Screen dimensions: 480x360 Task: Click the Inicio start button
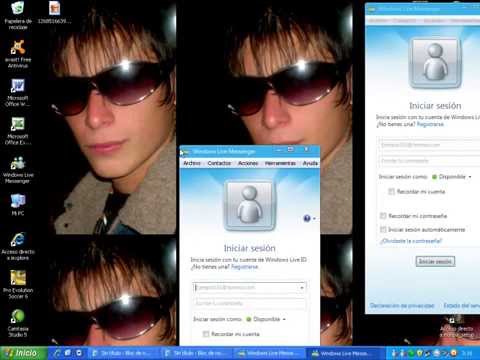23,353
